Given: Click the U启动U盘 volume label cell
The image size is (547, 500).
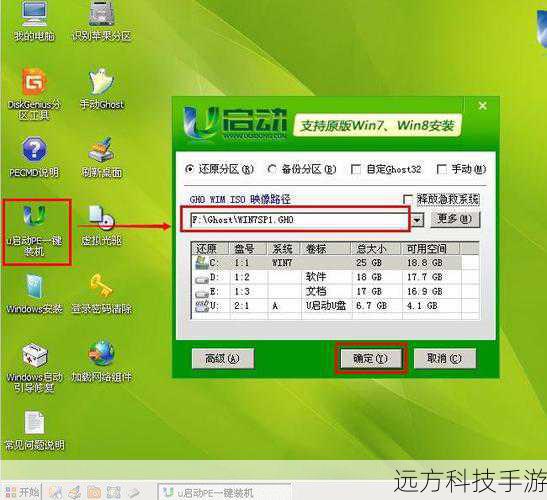Looking at the screenshot, I should pyautogui.click(x=326, y=306).
